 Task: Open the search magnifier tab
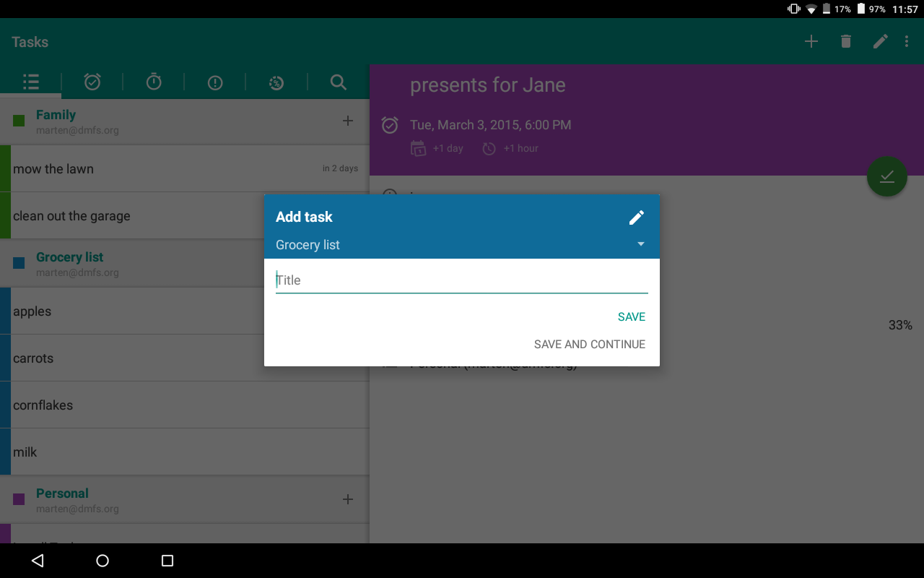(x=338, y=82)
